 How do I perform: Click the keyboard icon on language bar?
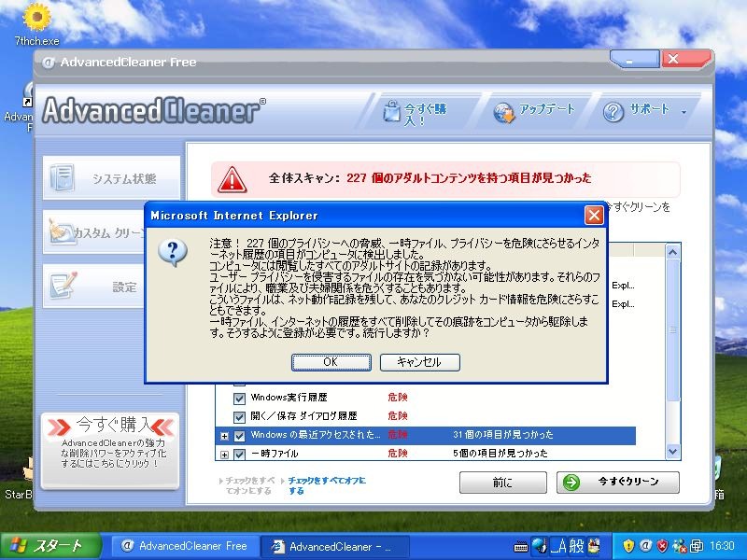521,547
